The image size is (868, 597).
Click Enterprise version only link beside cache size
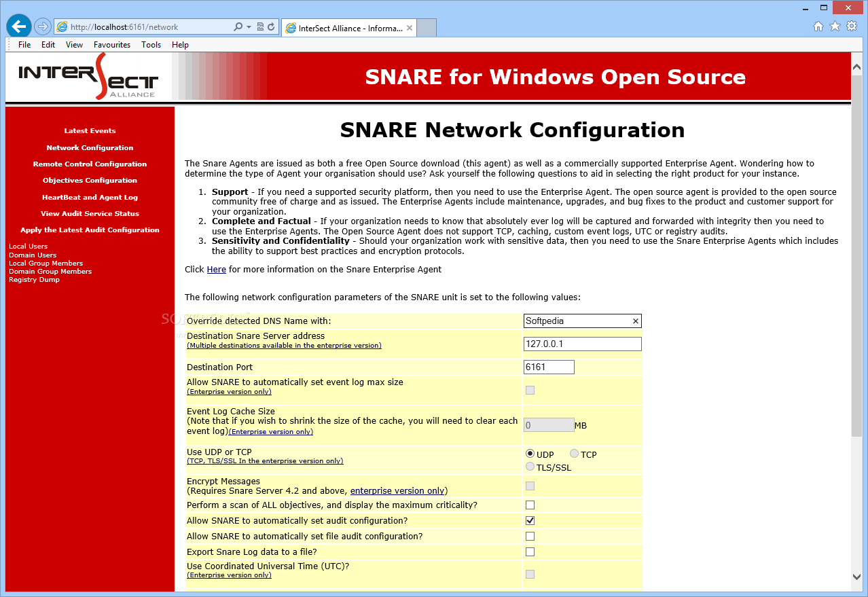pyautogui.click(x=271, y=432)
